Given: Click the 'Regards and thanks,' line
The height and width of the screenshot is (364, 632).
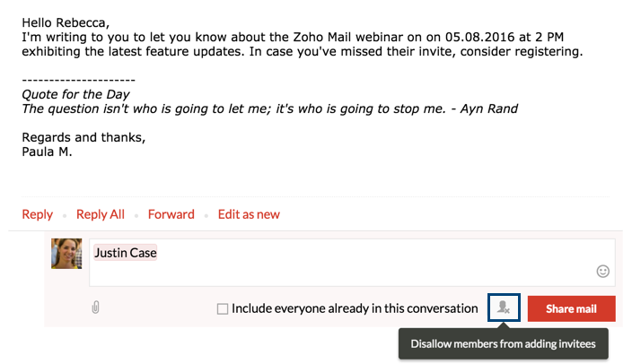Looking at the screenshot, I should pos(83,137).
